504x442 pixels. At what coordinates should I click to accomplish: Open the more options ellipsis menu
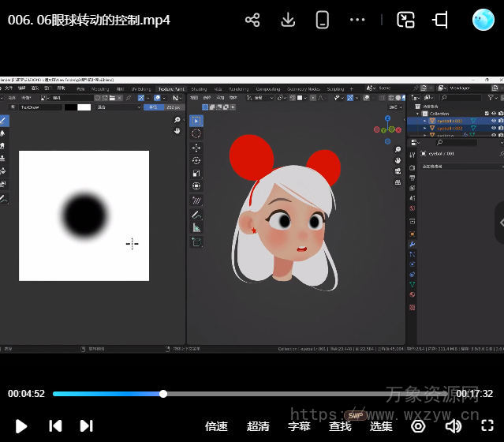[x=357, y=21]
